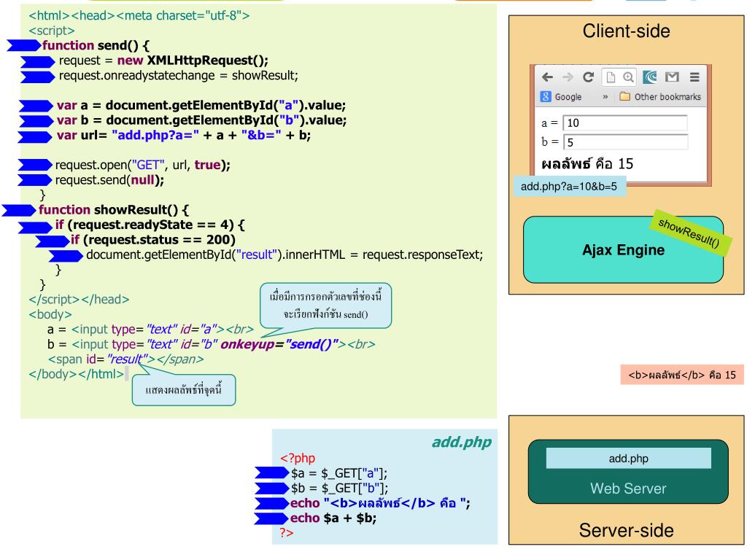
Task: Click the Client-side heading
Action: (626, 31)
